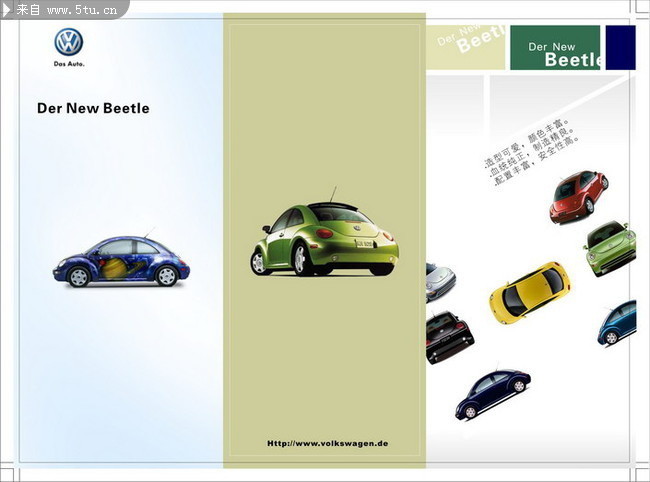The width and height of the screenshot is (650, 482).
Task: Click the 'Das Auto.' slogan text
Action: tap(69, 64)
